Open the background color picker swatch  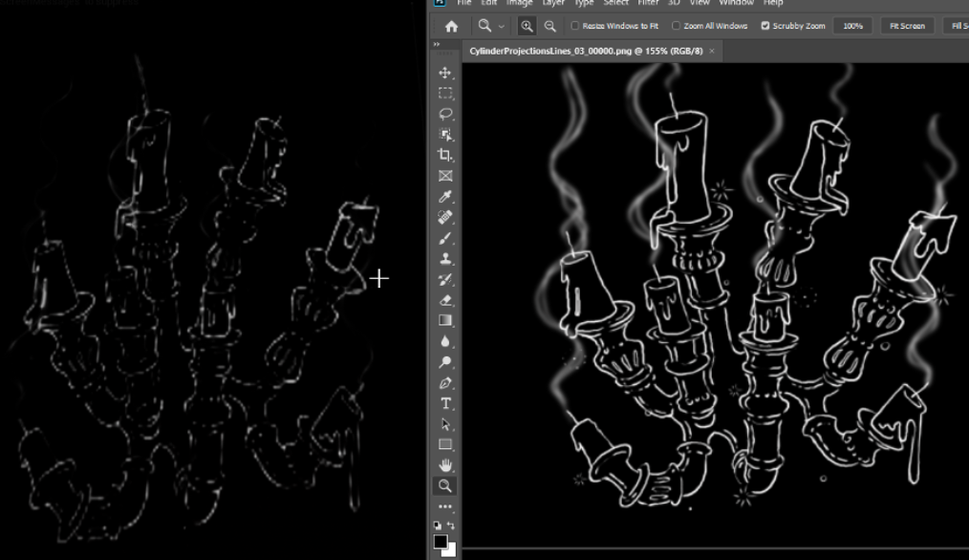[452, 552]
